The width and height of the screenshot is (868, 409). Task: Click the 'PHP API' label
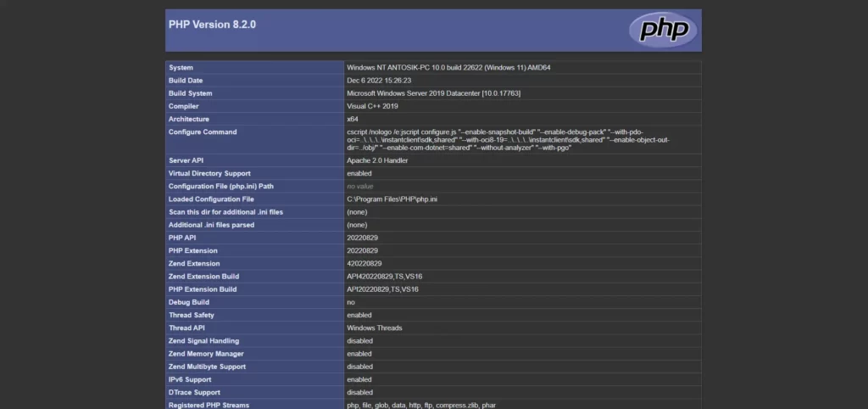click(183, 238)
